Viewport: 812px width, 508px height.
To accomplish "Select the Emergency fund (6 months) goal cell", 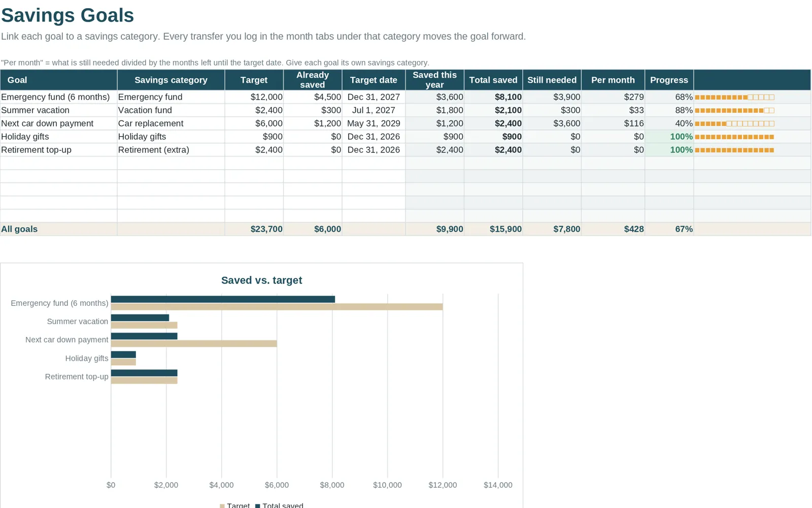I will [x=58, y=97].
